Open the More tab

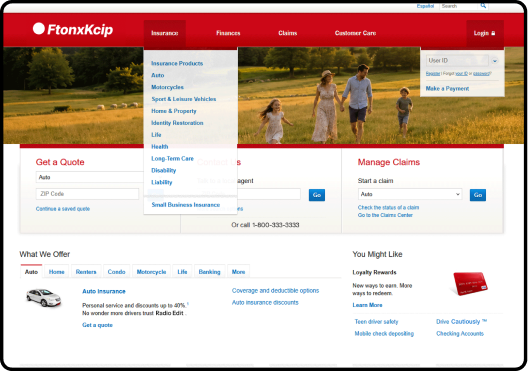238,272
